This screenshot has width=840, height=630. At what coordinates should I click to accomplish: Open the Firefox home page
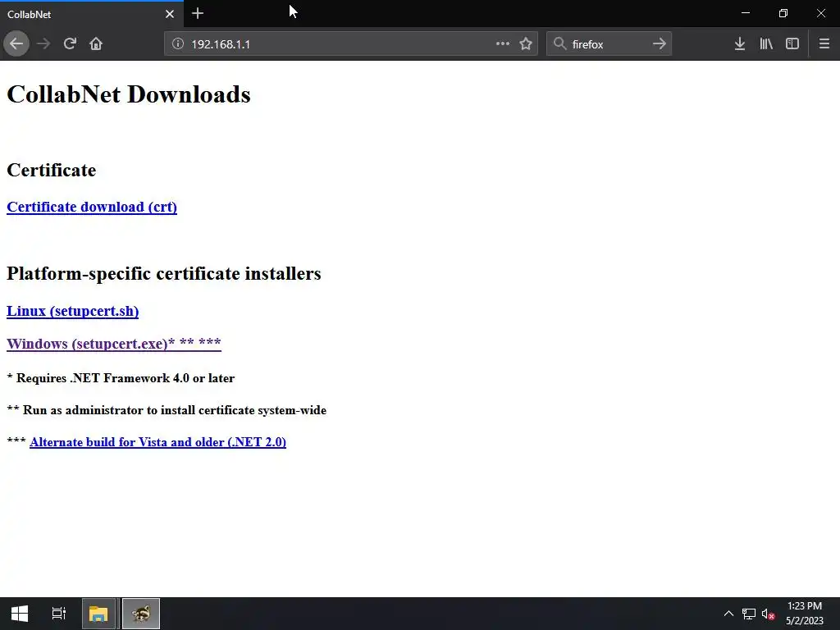[x=96, y=44]
